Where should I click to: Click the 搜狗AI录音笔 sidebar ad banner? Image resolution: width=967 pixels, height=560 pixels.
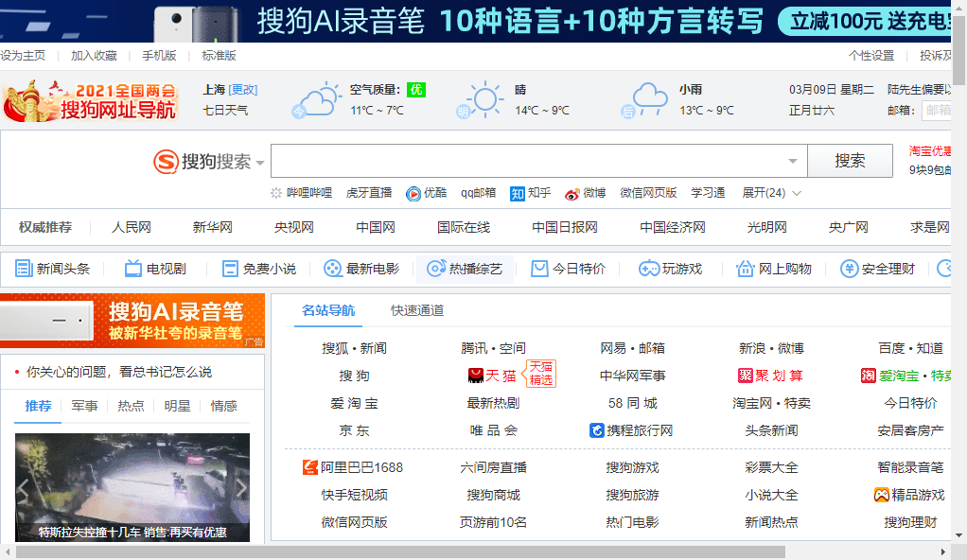pyautogui.click(x=132, y=321)
